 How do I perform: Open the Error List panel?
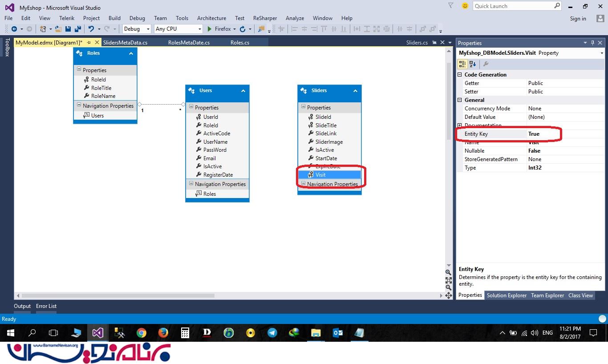46,306
